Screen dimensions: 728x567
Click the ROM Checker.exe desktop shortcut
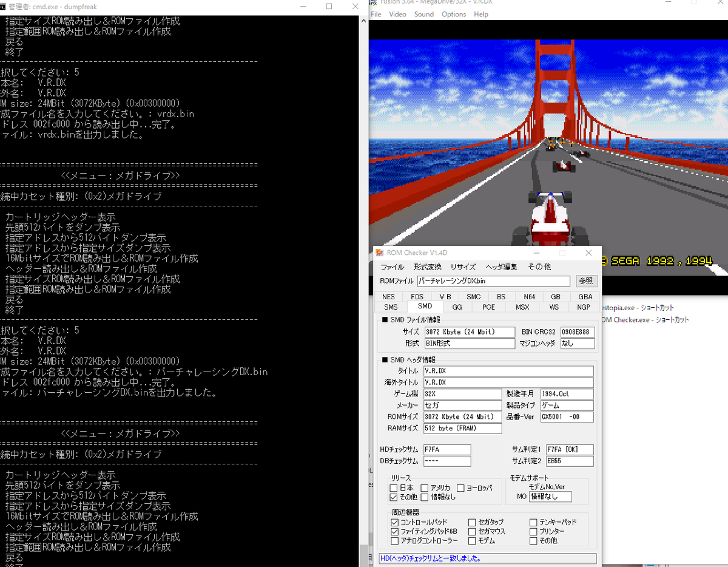pyautogui.click(x=645, y=320)
